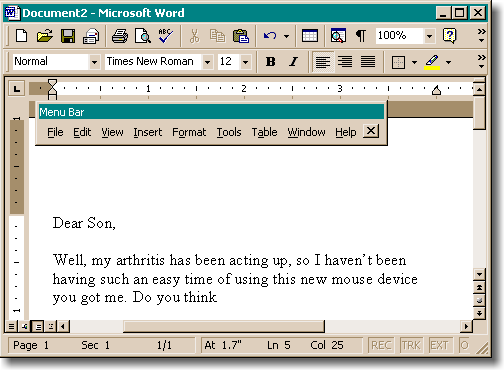Open the Times New Roman font dropdown
504x370 pixels.
point(207,62)
